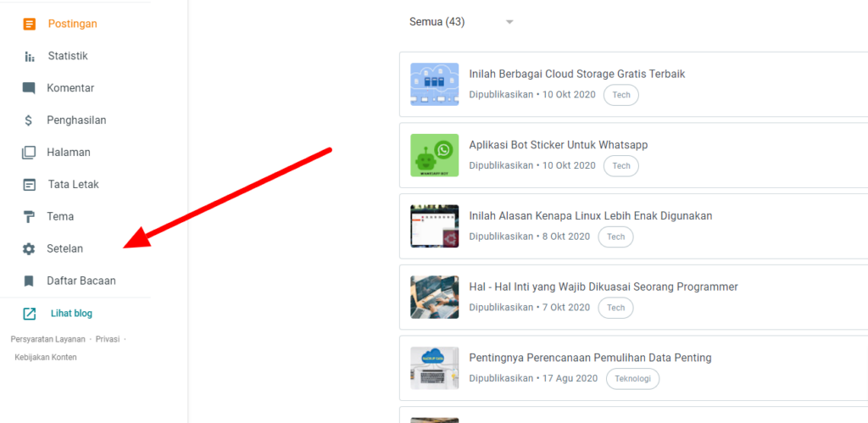
Task: Select Daftar Bacaan in the sidebar
Action: pyautogui.click(x=81, y=281)
